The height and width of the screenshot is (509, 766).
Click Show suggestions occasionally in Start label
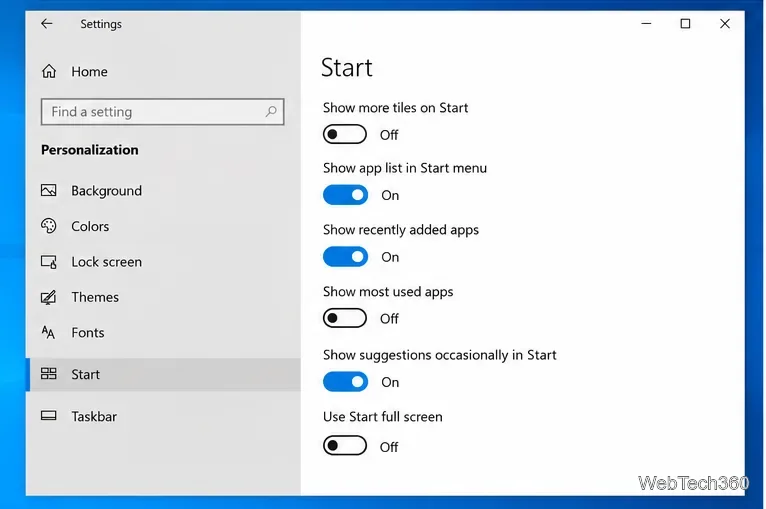(440, 355)
